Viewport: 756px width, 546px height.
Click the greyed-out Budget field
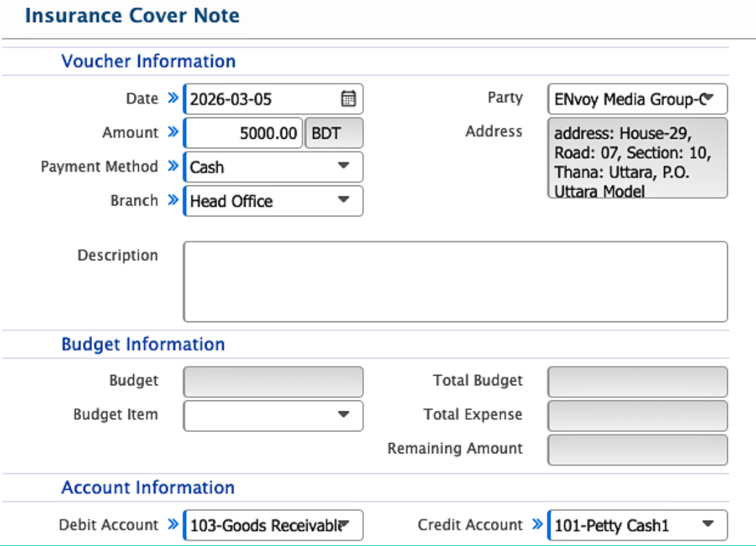273,381
